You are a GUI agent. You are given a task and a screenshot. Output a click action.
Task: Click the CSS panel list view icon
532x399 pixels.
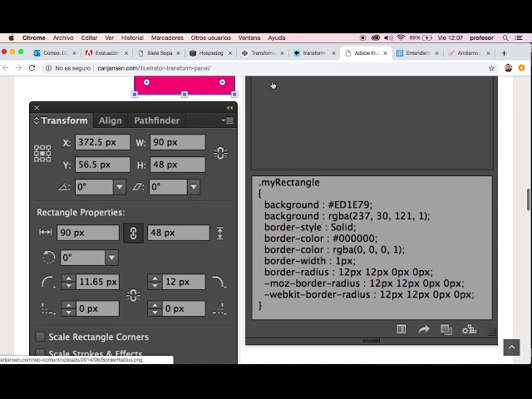401,329
